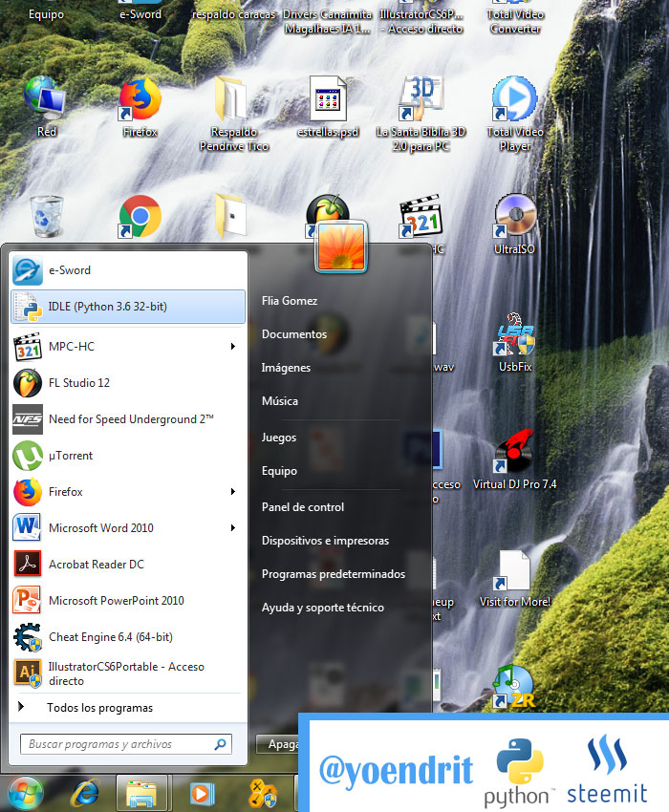Open FL Studio 12 from Start menu
Image resolution: width=669 pixels, height=812 pixels.
(x=127, y=383)
